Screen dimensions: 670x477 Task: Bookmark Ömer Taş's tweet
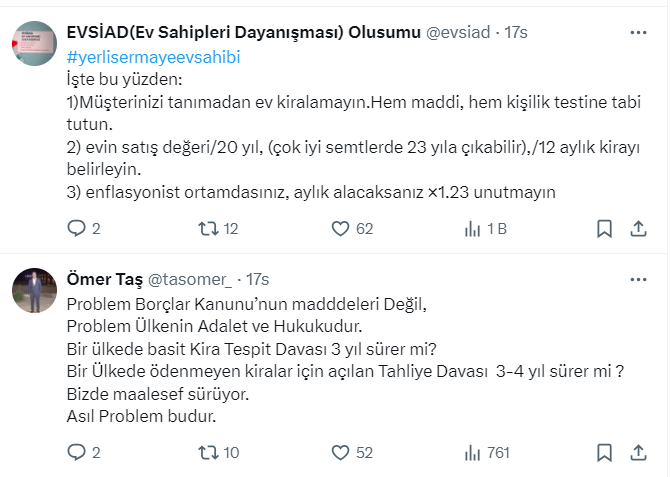coord(604,453)
